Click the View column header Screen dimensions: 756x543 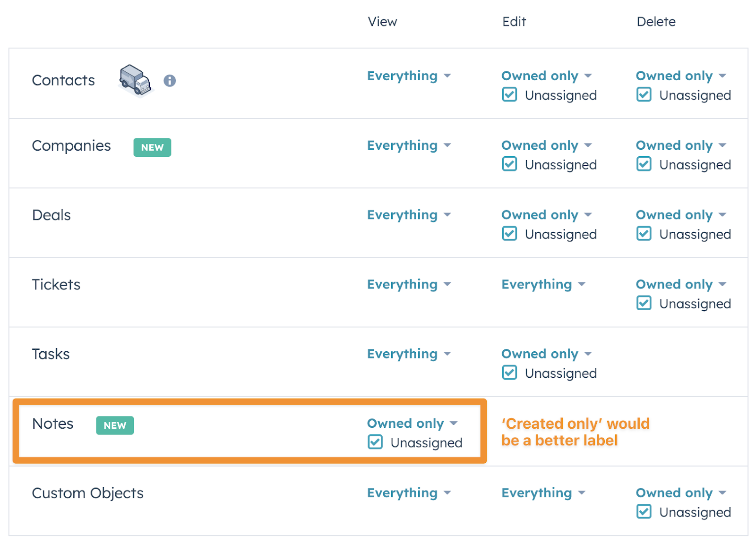pos(382,22)
